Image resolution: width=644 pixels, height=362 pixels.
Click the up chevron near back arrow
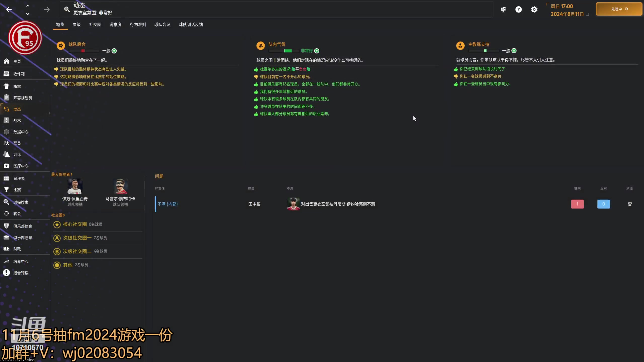coord(28,6)
